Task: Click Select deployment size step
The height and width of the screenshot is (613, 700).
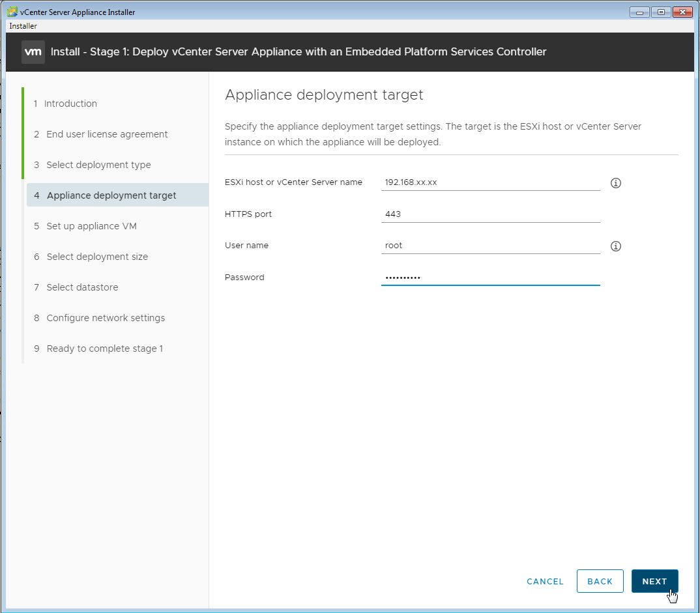Action: click(x=97, y=257)
